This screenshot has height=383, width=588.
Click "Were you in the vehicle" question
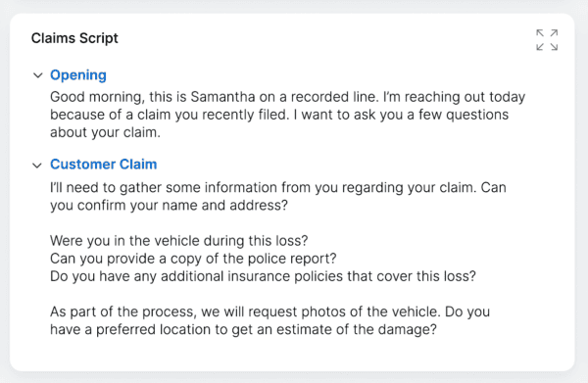click(x=179, y=241)
